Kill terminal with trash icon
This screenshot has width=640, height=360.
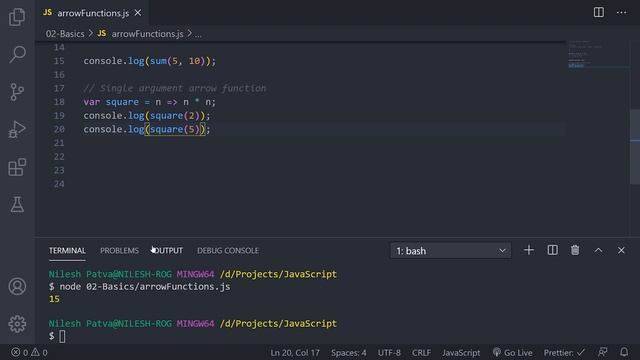click(x=575, y=250)
